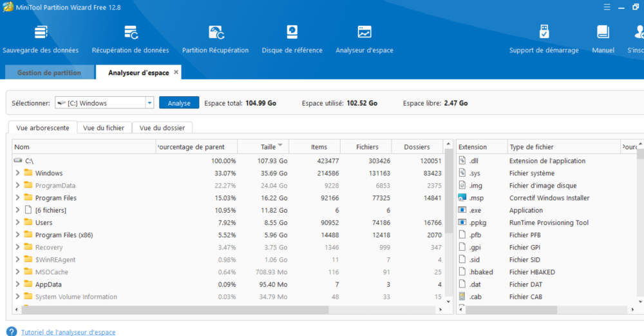Viewport: 644px width, 336px height.
Task: Select the Vue du dossier tab
Action: coord(162,128)
